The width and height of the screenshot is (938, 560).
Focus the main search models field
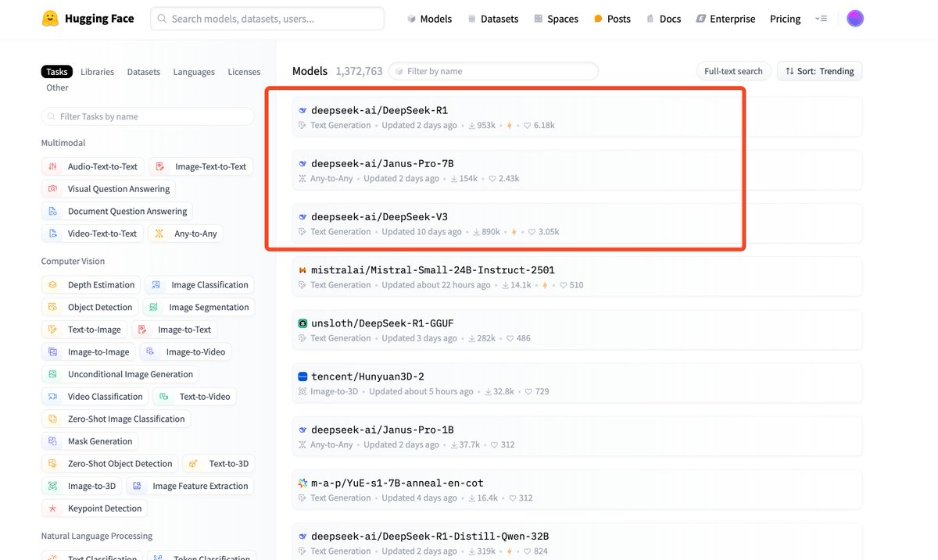tap(267, 19)
